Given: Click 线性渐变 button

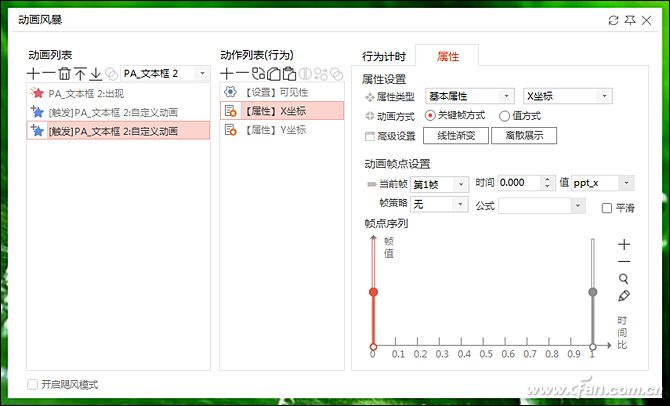Looking at the screenshot, I should (456, 136).
